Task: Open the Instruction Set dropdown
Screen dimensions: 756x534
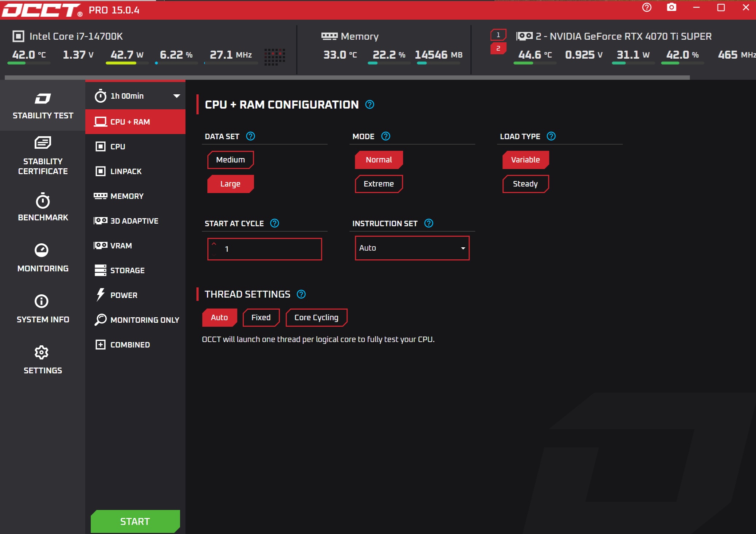Action: pos(412,248)
